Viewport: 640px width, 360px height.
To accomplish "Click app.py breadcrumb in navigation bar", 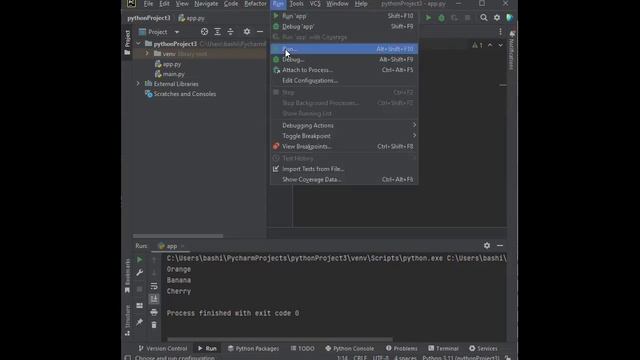I will (x=192, y=18).
